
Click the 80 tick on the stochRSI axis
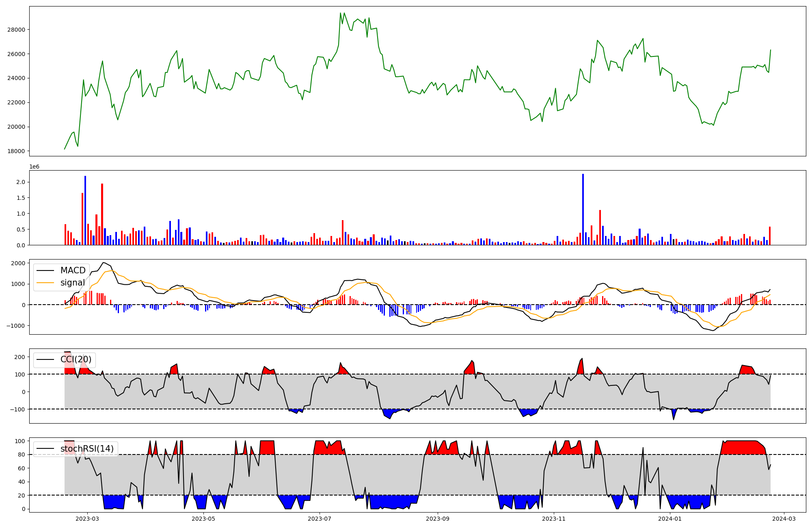[x=22, y=455]
